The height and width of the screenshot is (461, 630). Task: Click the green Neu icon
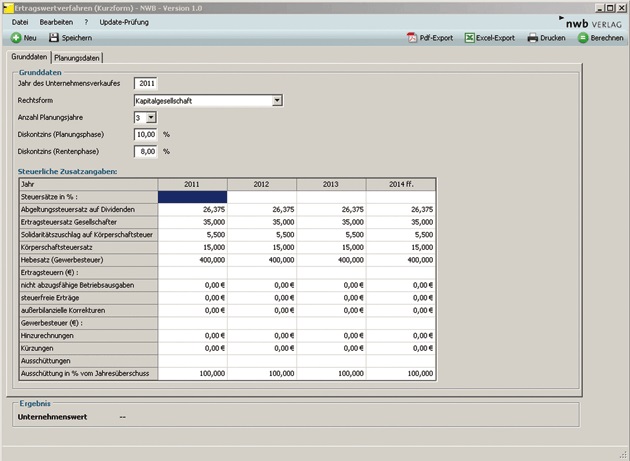tap(16, 38)
